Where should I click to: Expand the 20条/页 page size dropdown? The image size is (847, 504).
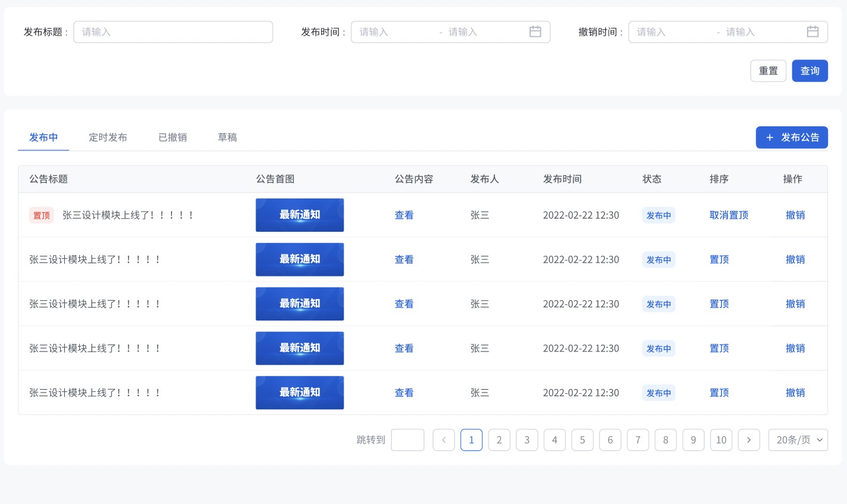click(798, 440)
